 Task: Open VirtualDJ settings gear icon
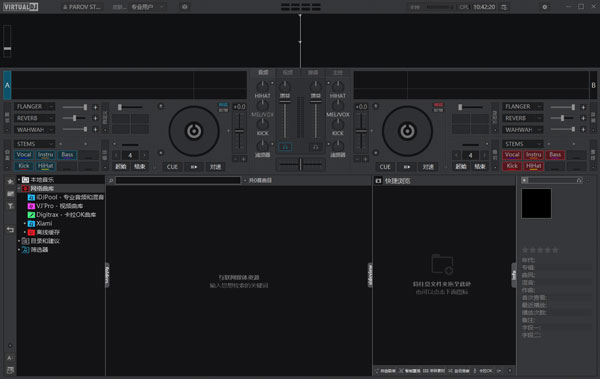tap(545, 7)
